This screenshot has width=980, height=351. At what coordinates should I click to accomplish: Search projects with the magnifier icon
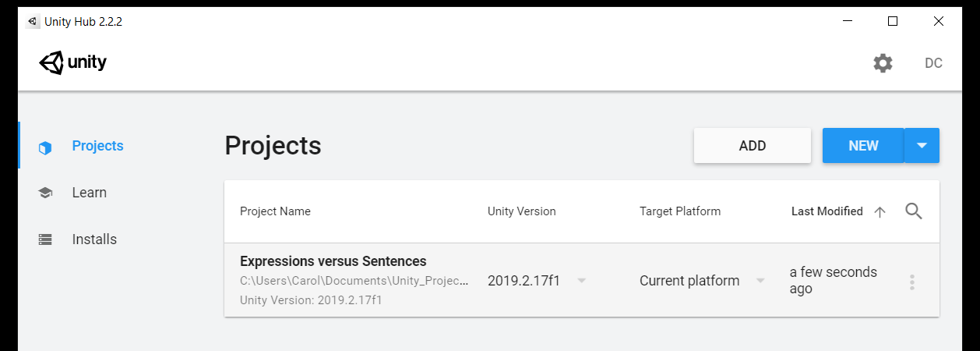coord(914,211)
